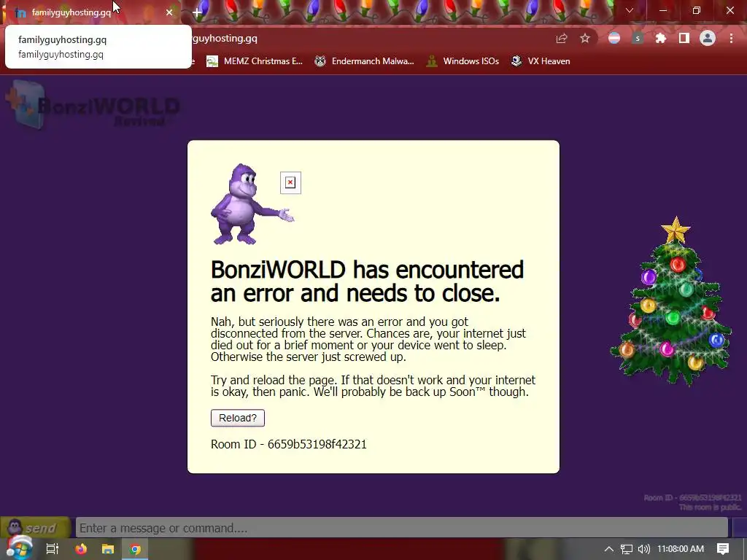
Task: Open the Windows ISOs bookmark
Action: pyautogui.click(x=462, y=61)
